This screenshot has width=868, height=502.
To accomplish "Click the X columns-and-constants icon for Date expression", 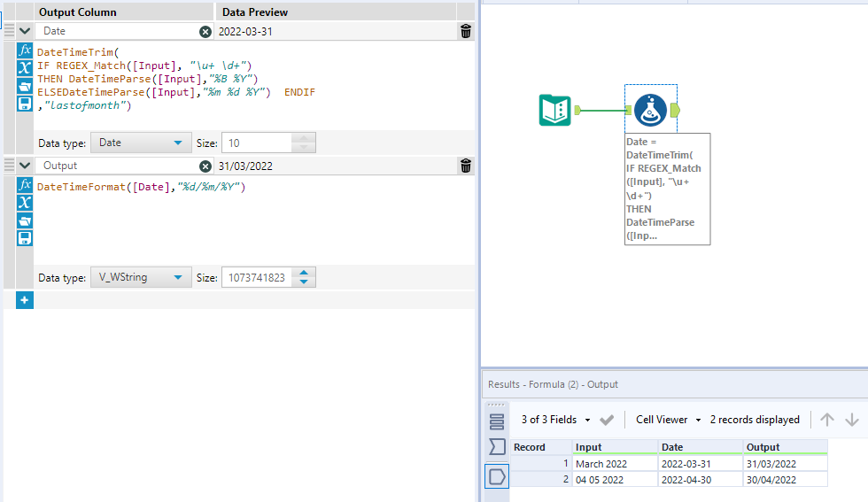I will coord(25,68).
